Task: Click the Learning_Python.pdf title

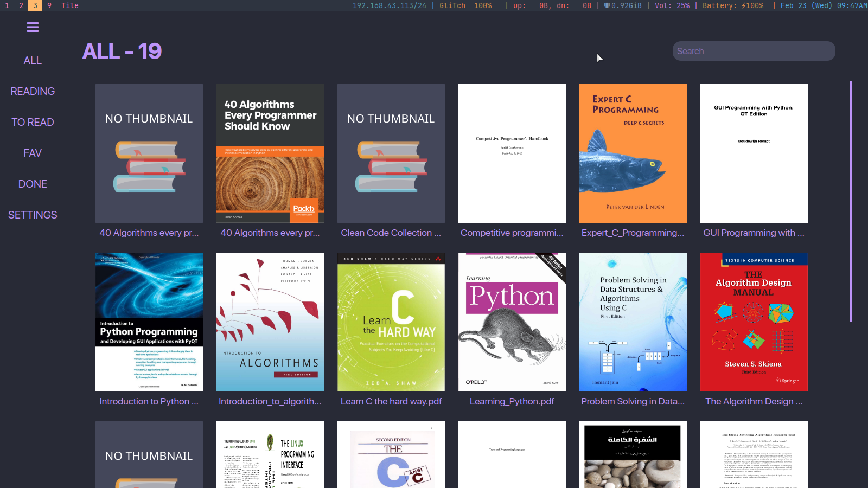Action: coord(512,401)
